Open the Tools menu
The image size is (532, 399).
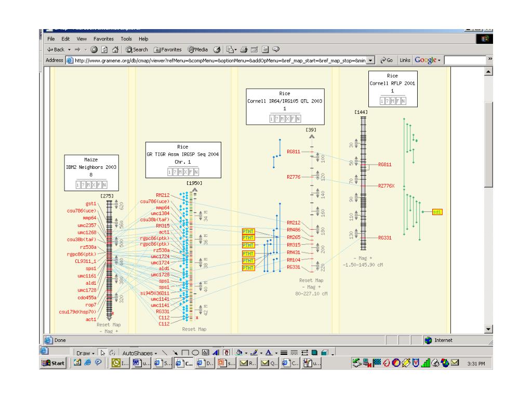[x=126, y=38]
